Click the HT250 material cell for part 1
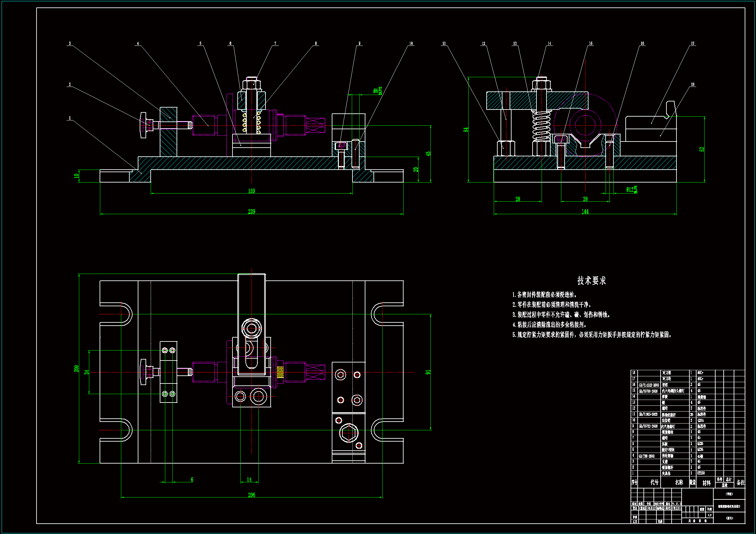The image size is (756, 534). pyautogui.click(x=701, y=473)
